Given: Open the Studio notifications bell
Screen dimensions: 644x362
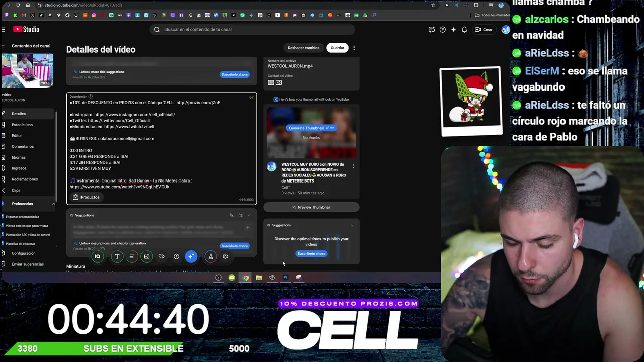Looking at the screenshot, I should point(464,30).
